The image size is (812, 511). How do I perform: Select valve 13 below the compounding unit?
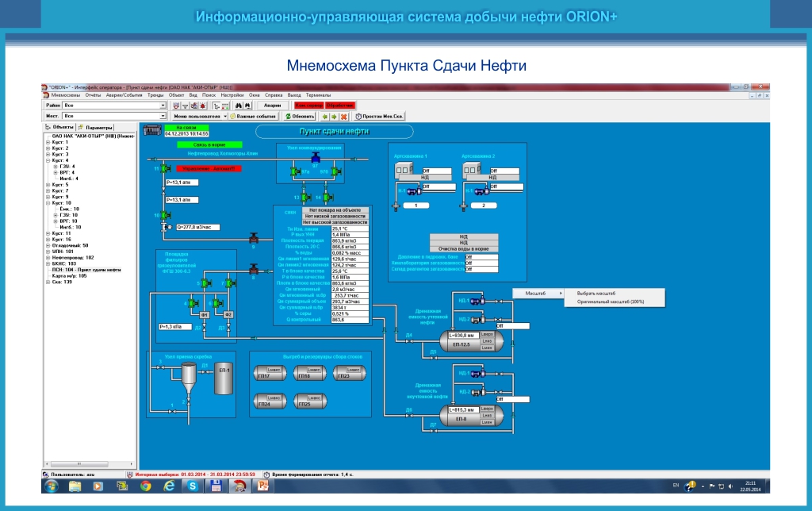pos(306,197)
